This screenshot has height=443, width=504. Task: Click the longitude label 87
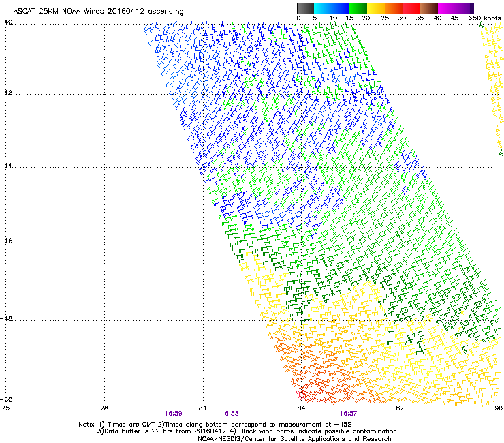(400, 408)
